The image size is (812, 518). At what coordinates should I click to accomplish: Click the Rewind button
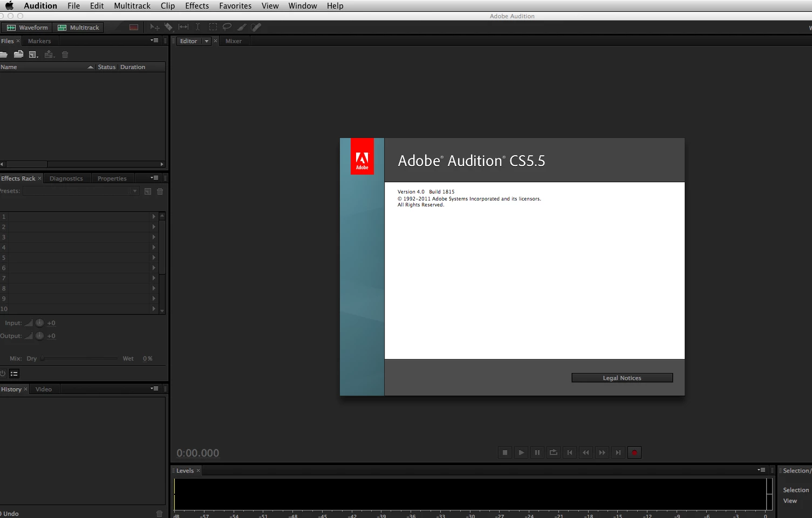coord(586,453)
